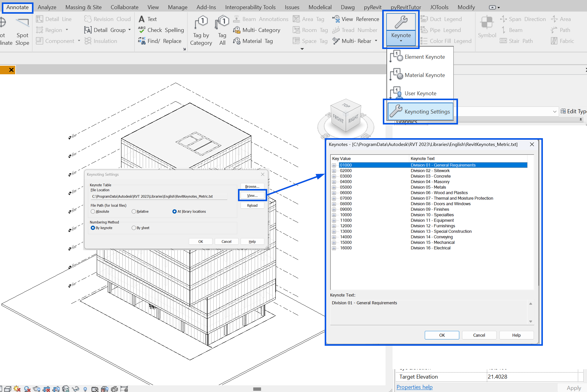587x392 pixels.
Task: Click the Stair Path tool
Action: pyautogui.click(x=516, y=41)
